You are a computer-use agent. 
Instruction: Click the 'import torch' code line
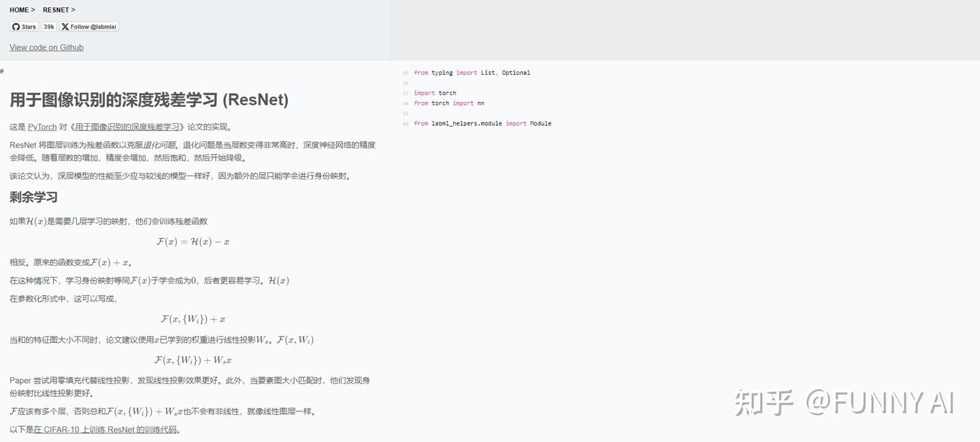(x=435, y=93)
